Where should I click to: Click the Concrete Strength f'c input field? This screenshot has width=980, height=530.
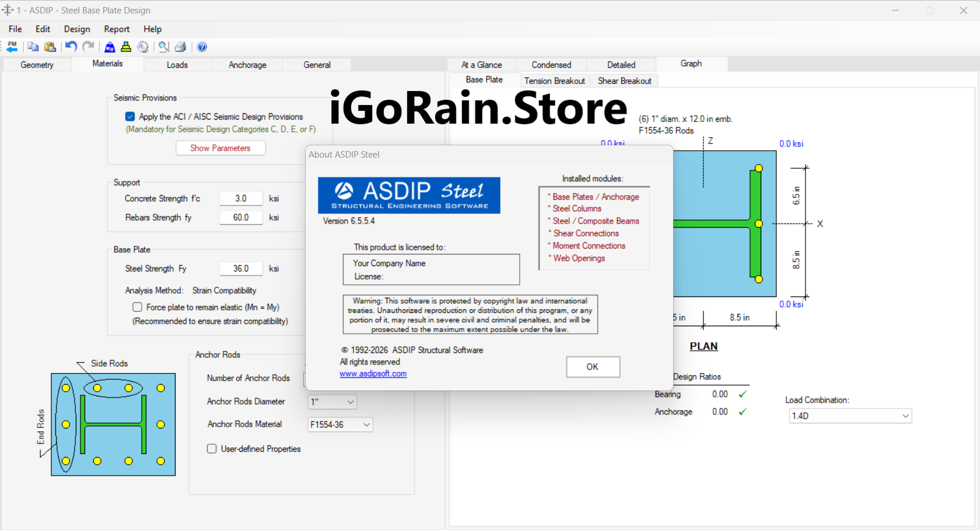tap(241, 198)
